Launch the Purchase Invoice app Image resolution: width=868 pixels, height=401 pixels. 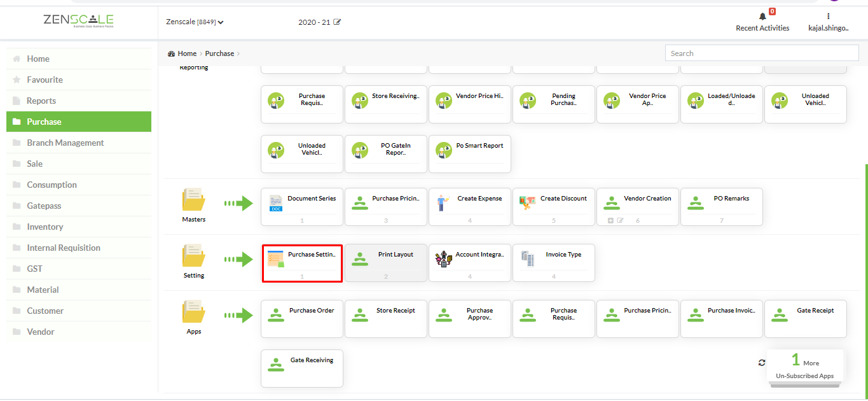[722, 319]
